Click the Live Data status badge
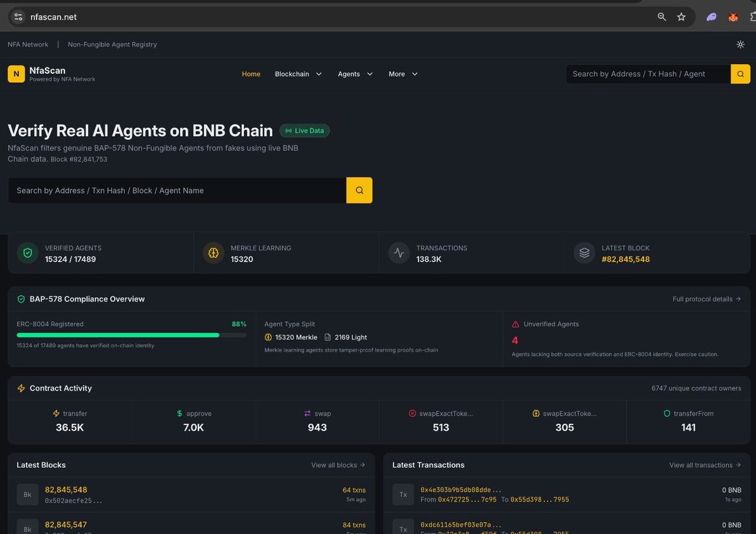Image resolution: width=756 pixels, height=534 pixels. coord(304,130)
